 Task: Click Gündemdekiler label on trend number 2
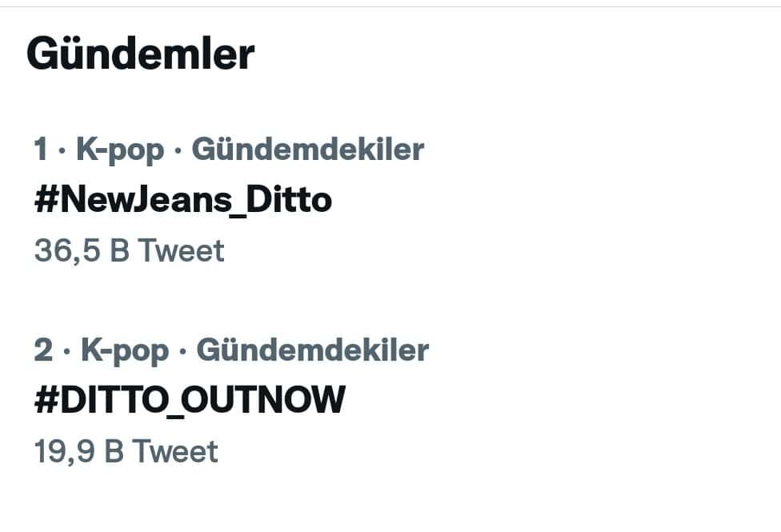pos(313,350)
